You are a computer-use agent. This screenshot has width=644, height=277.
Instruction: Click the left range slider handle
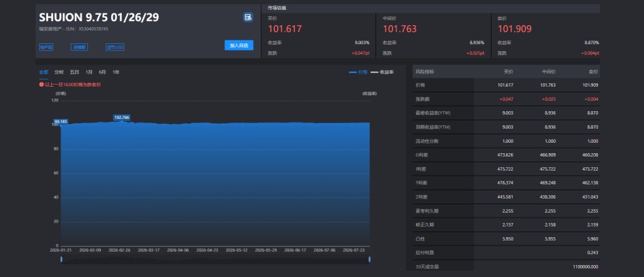(x=62, y=259)
